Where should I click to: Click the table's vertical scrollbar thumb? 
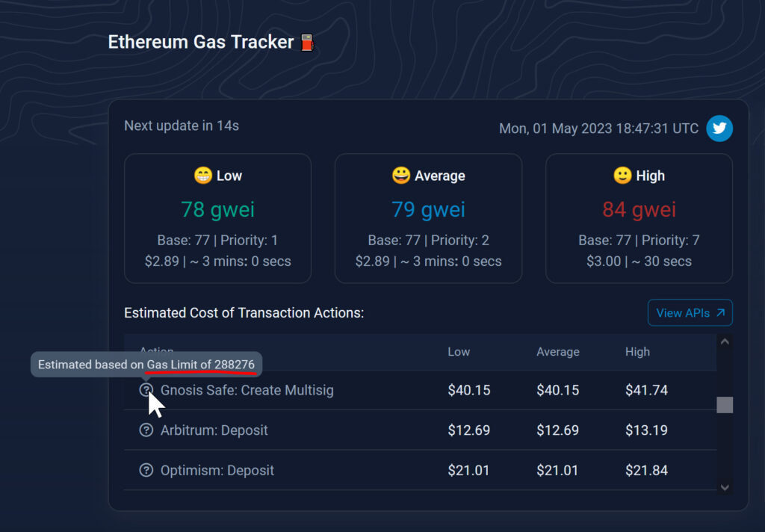point(725,405)
